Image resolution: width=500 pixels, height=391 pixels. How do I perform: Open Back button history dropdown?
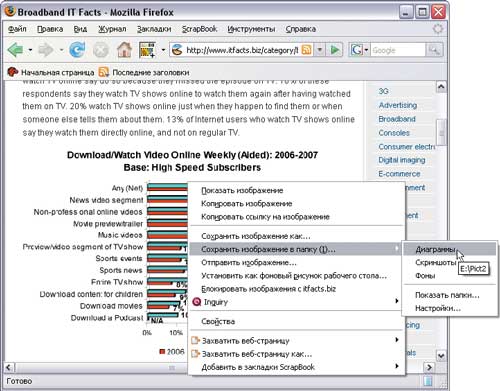[30, 50]
